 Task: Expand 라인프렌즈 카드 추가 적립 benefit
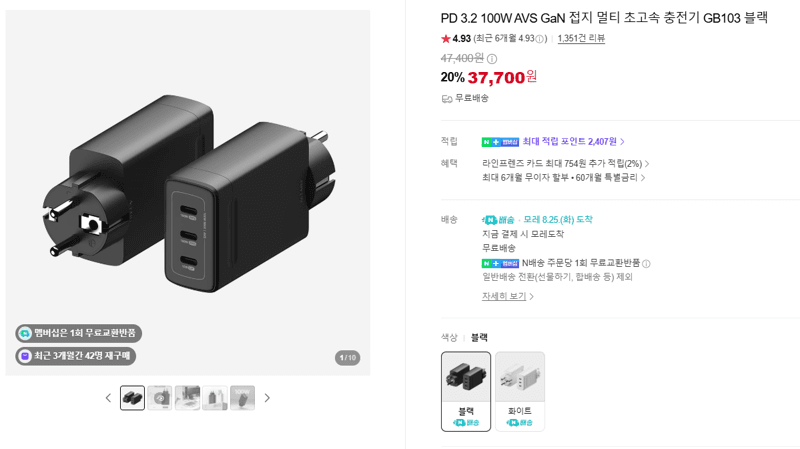click(x=565, y=164)
